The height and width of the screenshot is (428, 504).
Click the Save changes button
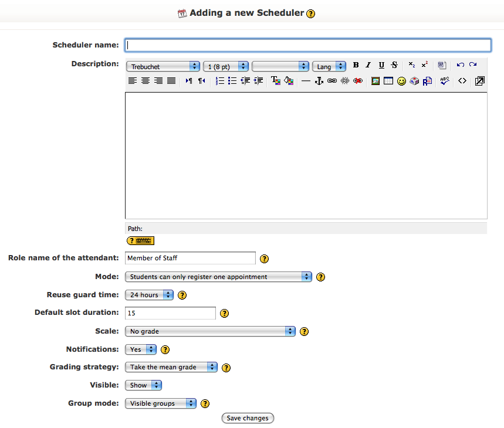tap(248, 418)
